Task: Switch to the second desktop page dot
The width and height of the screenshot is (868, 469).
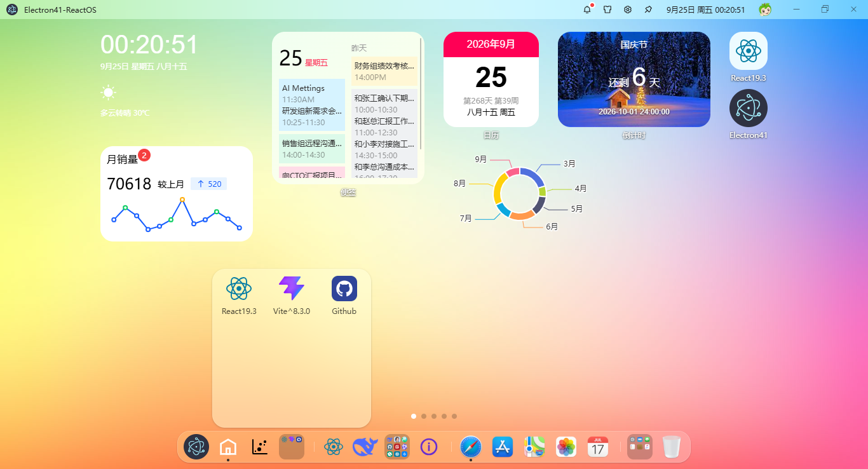Action: pyautogui.click(x=424, y=416)
